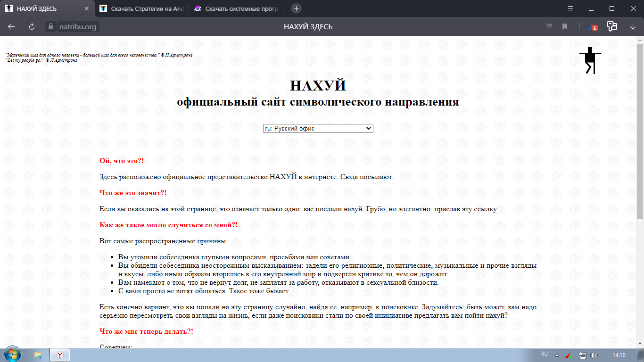The height and width of the screenshot is (362, 644).
Task: Show hidden system tray icons
Action: [557, 355]
